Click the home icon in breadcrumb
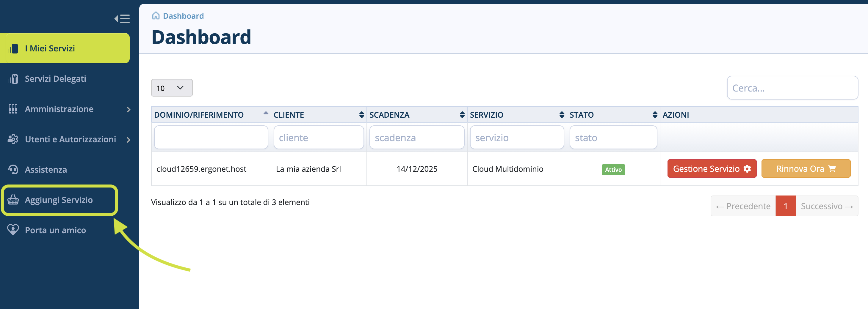Viewport: 868px width, 309px height. pyautogui.click(x=156, y=16)
